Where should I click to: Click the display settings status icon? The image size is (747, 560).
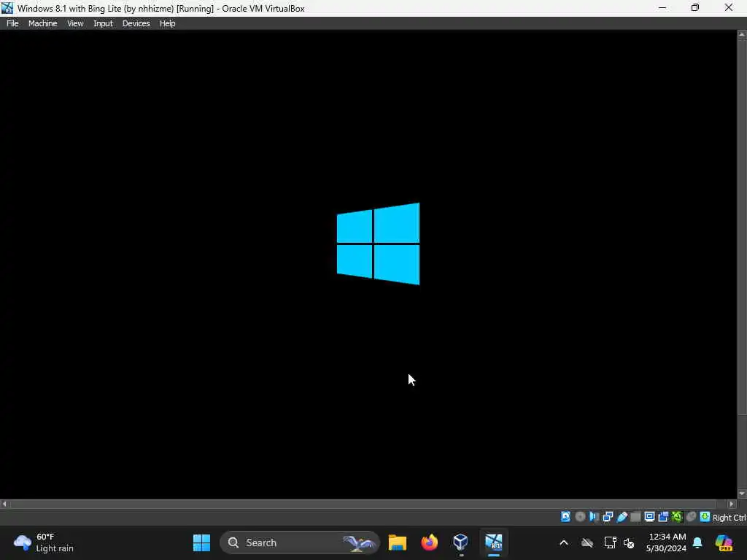click(x=649, y=517)
